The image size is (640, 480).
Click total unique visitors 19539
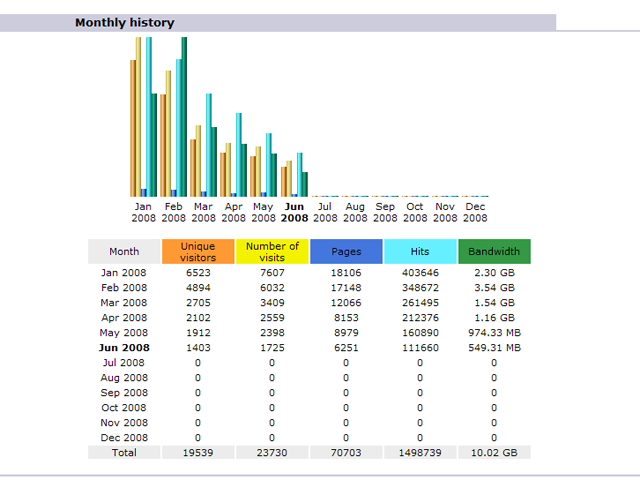click(x=198, y=453)
